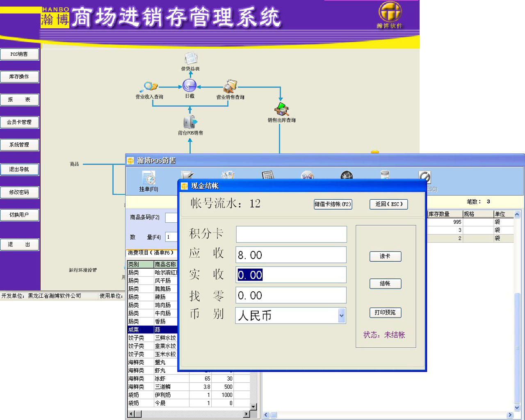The width and height of the screenshot is (525, 420).
Task: Click the 实收 amount field
Action: point(291,275)
